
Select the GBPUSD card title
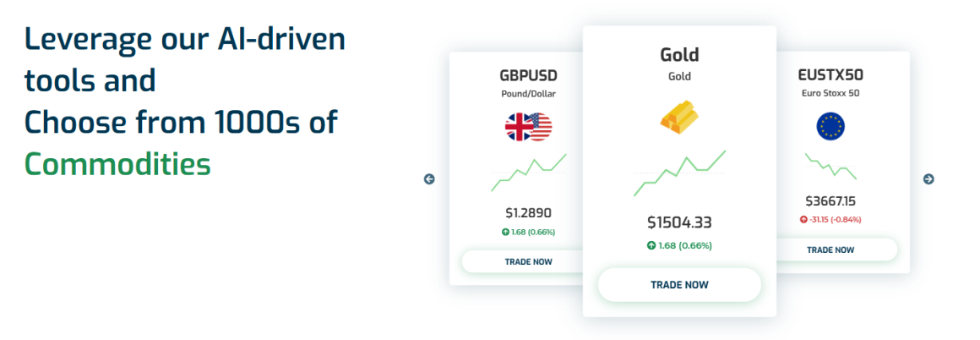tap(528, 74)
